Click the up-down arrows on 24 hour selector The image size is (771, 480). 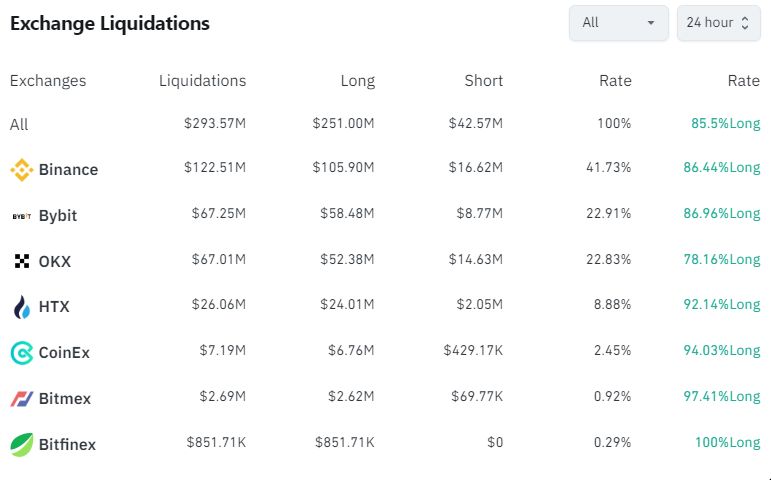pos(745,23)
